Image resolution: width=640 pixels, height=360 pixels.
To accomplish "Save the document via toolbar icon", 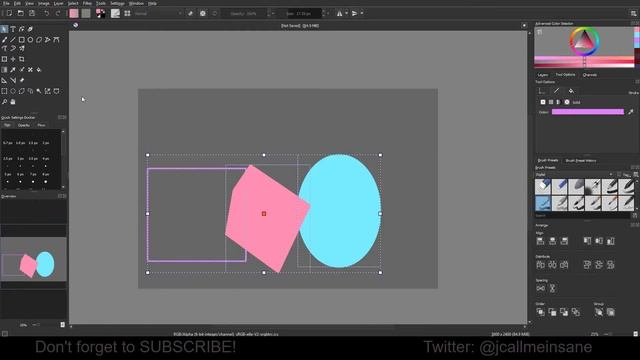I will tap(32, 13).
